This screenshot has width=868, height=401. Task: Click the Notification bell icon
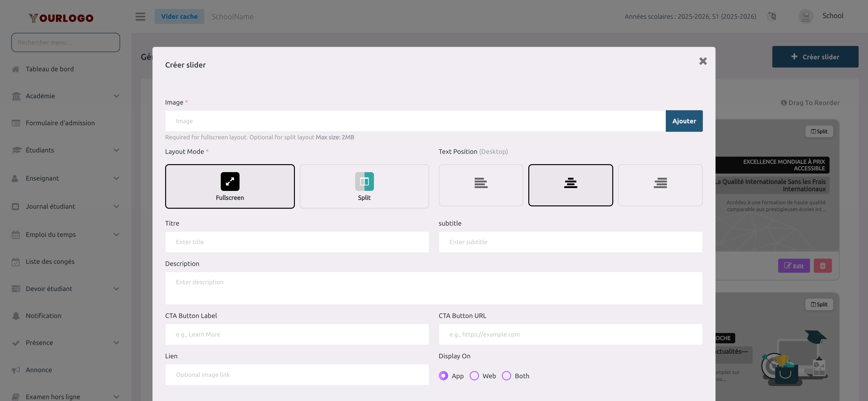pyautogui.click(x=16, y=316)
